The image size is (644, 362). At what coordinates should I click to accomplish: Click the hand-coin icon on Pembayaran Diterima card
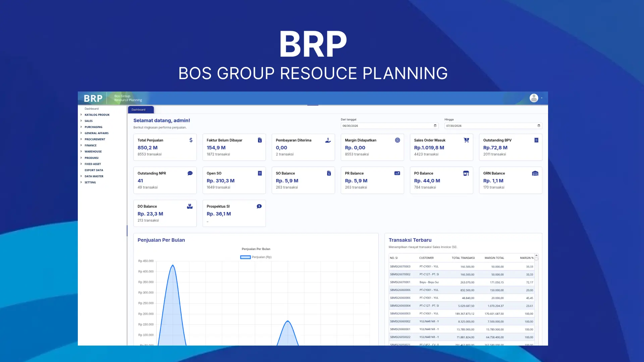[x=328, y=140]
